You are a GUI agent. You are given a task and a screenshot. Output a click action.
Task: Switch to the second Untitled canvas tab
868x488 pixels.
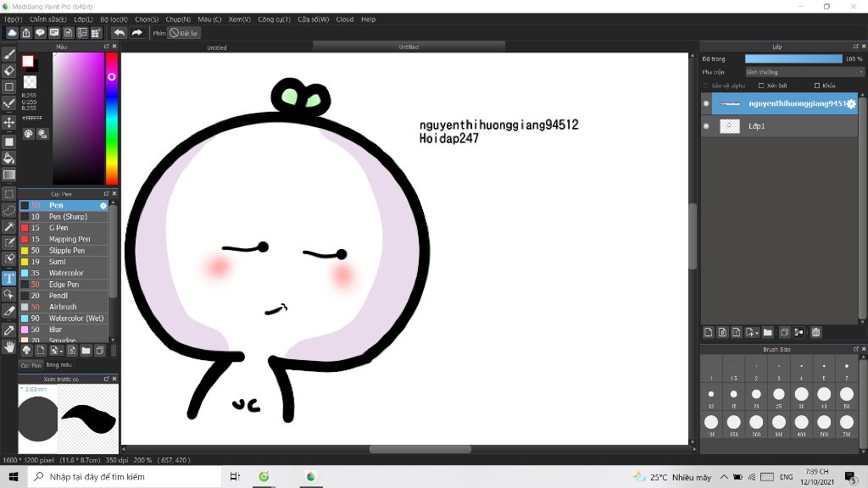click(x=409, y=47)
